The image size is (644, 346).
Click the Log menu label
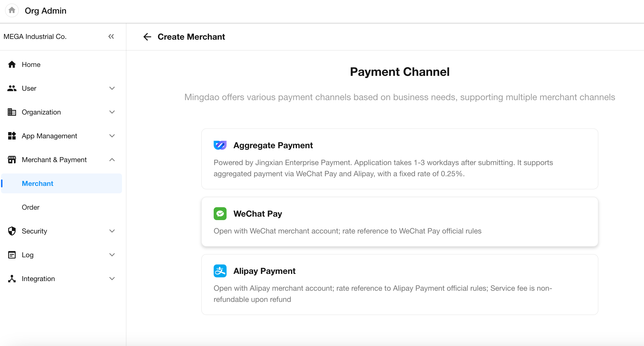(28, 255)
